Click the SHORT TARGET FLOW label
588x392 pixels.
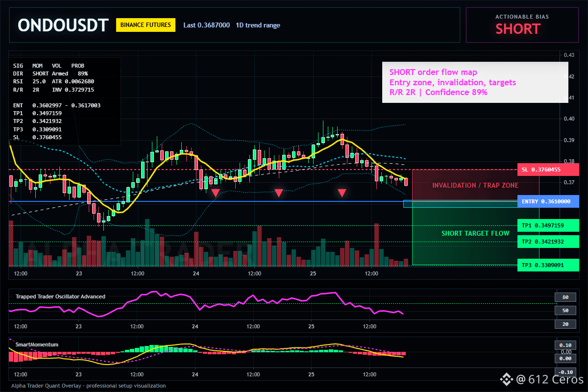(x=475, y=234)
